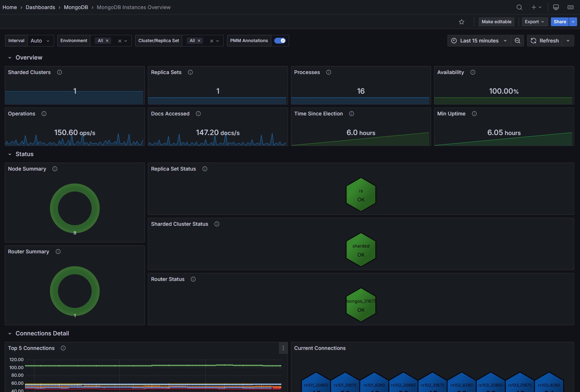Click the Make editable button
The width and height of the screenshot is (580, 392).
(496, 22)
